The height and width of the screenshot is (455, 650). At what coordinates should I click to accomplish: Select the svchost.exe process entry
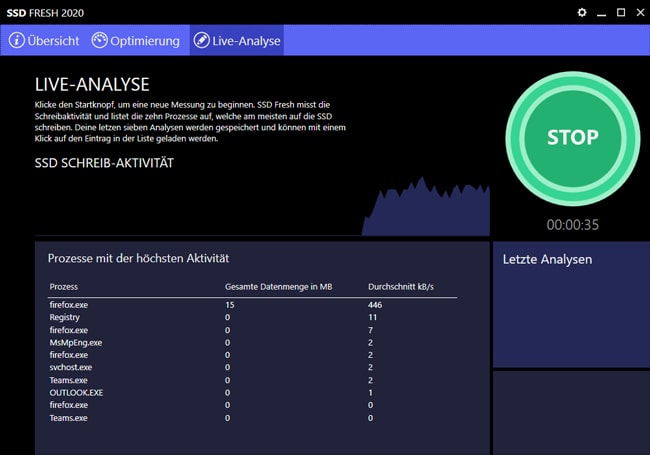71,368
